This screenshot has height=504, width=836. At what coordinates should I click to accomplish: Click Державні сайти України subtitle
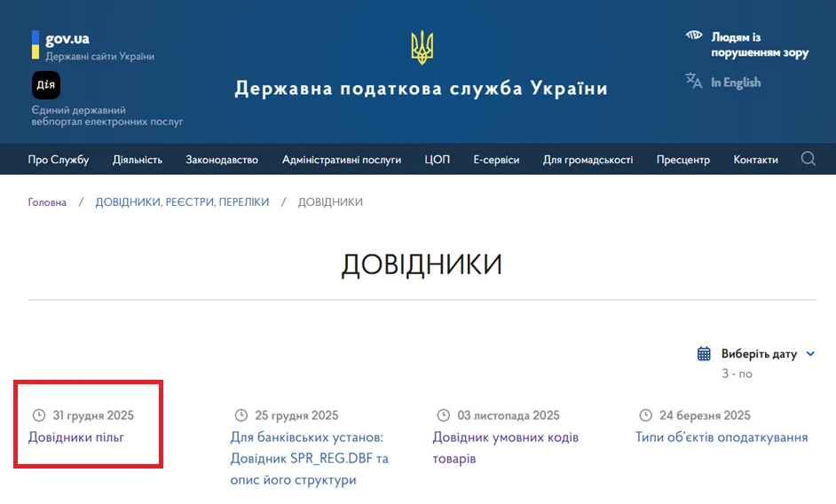click(99, 56)
